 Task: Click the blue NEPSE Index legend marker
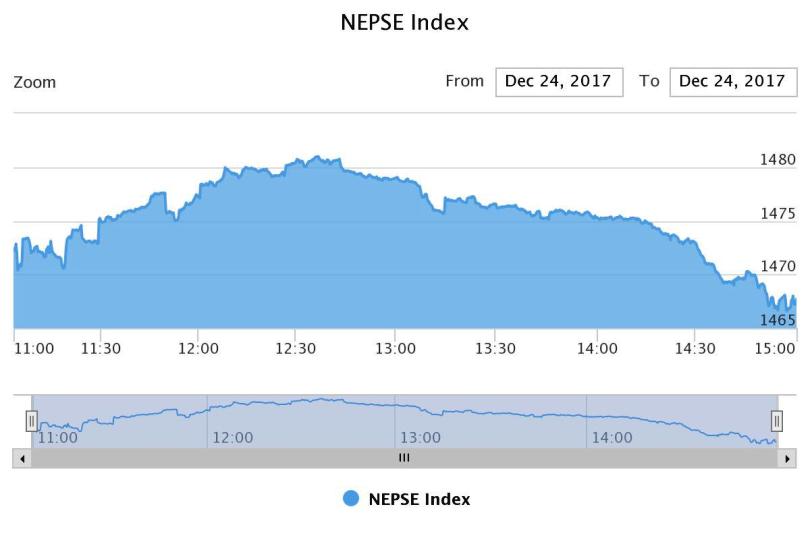point(351,499)
